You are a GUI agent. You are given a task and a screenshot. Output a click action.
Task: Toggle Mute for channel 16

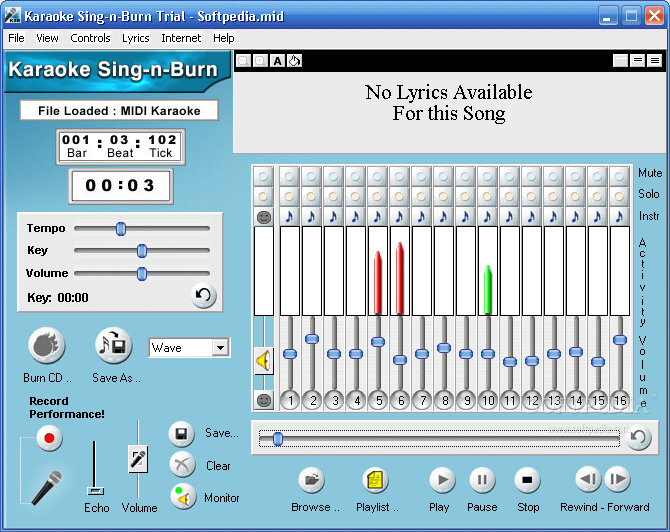(620, 176)
